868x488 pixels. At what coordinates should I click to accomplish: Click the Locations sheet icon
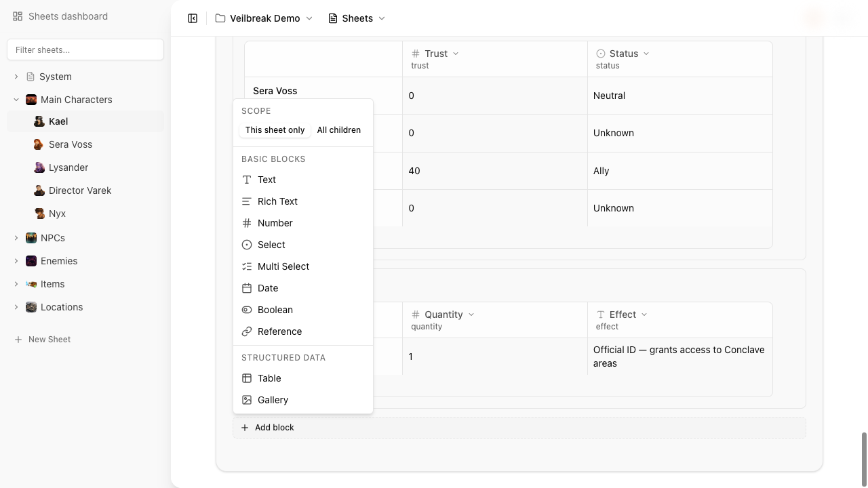[31, 307]
